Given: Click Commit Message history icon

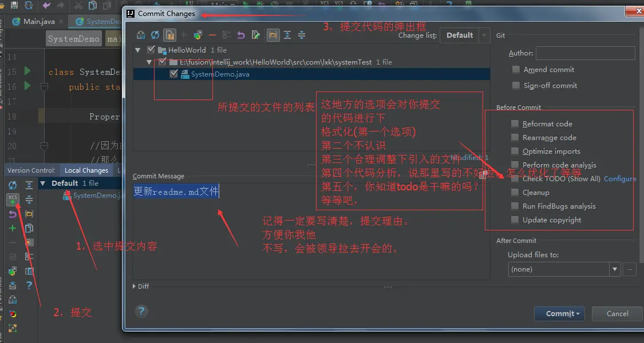Looking at the screenshot, I should click(483, 176).
